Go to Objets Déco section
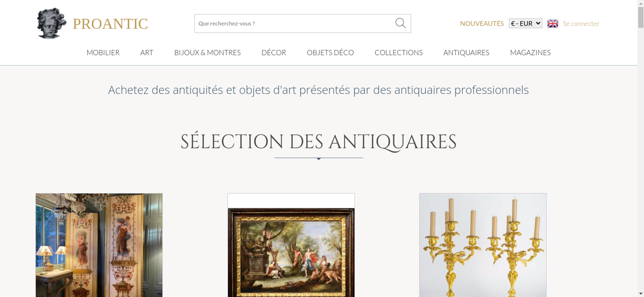Image resolution: width=644 pixels, height=297 pixels. (330, 52)
